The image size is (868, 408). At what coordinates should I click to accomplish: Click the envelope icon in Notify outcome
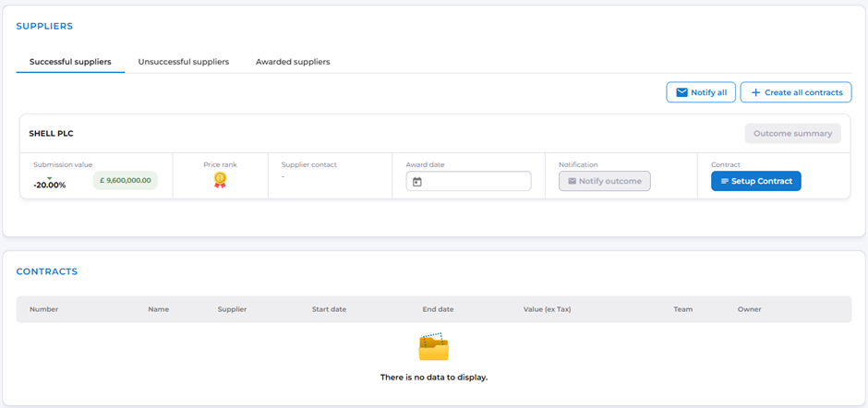tap(572, 181)
